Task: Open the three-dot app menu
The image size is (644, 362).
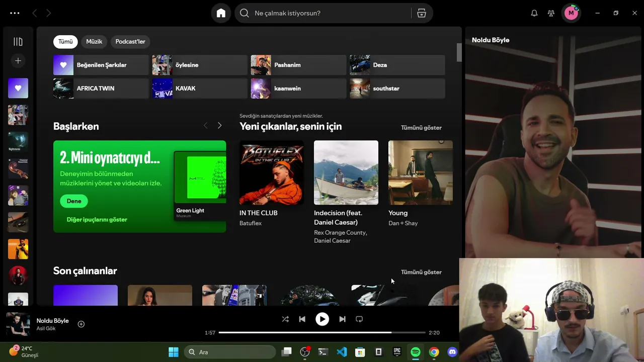Action: (15, 13)
